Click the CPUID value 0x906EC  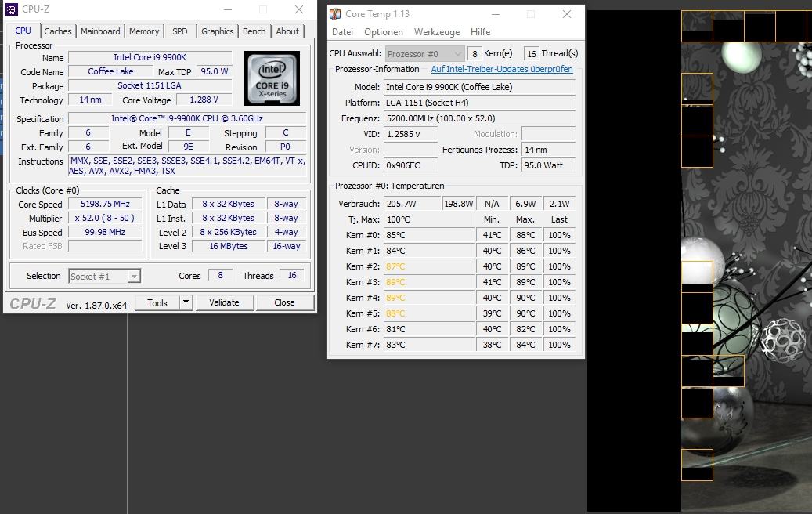pyautogui.click(x=410, y=165)
